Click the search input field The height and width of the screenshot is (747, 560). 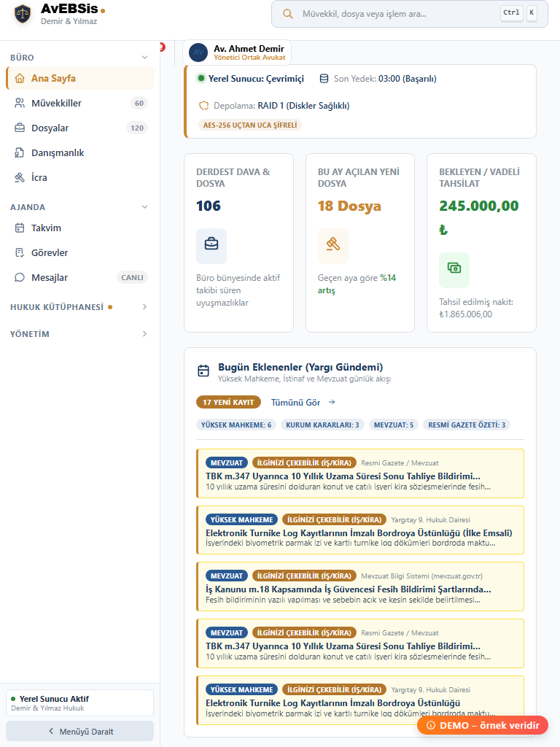pos(410,14)
